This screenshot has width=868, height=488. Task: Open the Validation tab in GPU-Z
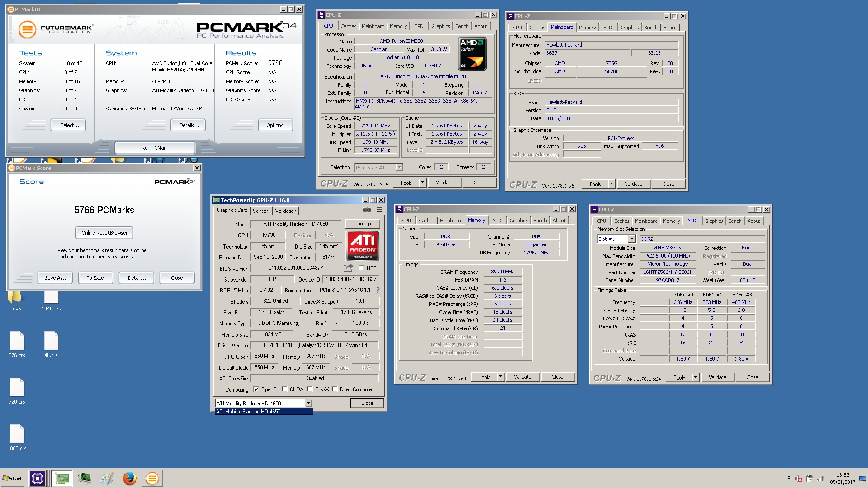pyautogui.click(x=286, y=211)
